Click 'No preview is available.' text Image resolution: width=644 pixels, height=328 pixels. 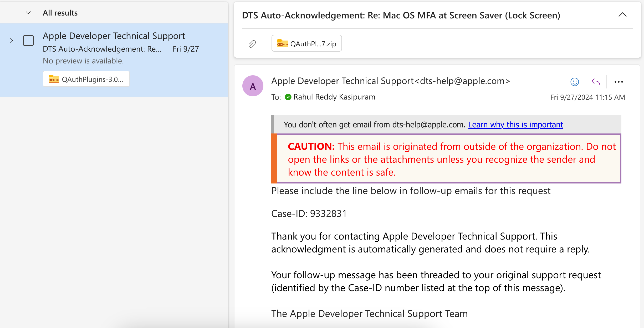tap(83, 61)
